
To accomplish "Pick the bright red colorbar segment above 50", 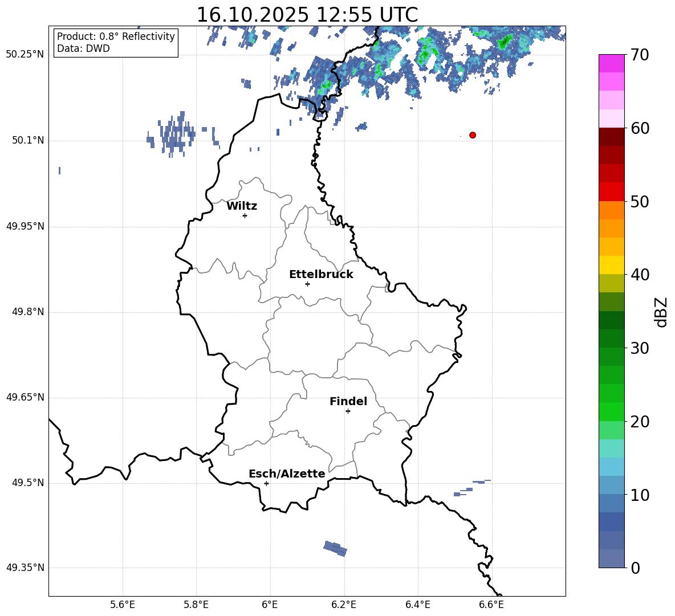I will coord(612,191).
